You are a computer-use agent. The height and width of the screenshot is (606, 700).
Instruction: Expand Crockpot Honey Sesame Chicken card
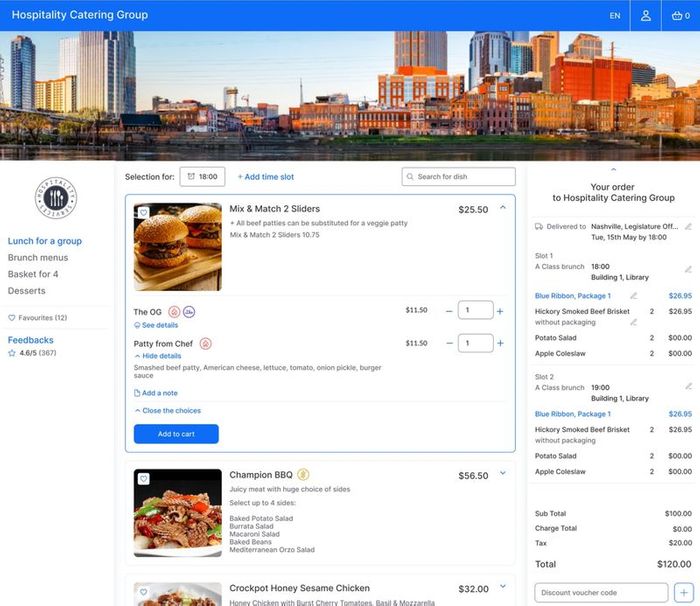pyautogui.click(x=503, y=586)
